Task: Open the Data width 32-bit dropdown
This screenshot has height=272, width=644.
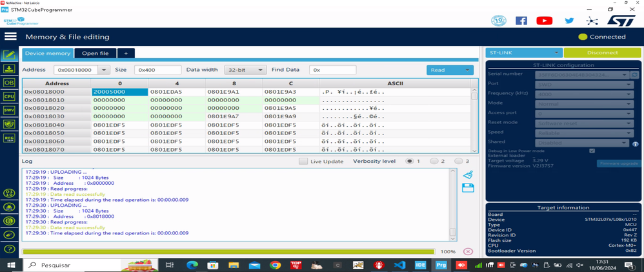Action: [245, 70]
